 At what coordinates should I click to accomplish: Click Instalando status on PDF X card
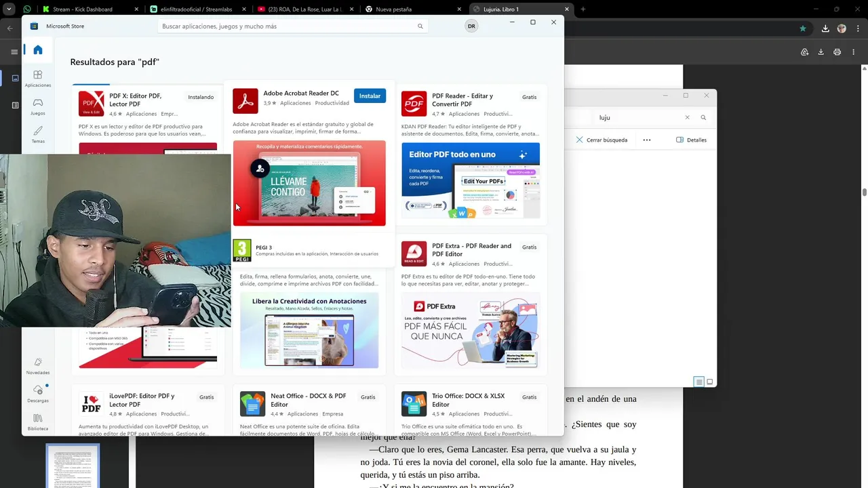click(x=201, y=97)
